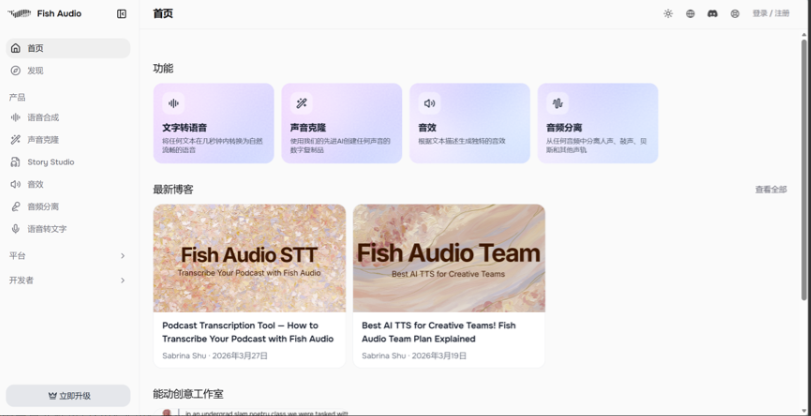Click Sabrina Shu · 2026年3月27日 text
811x416 pixels.
[215, 356]
